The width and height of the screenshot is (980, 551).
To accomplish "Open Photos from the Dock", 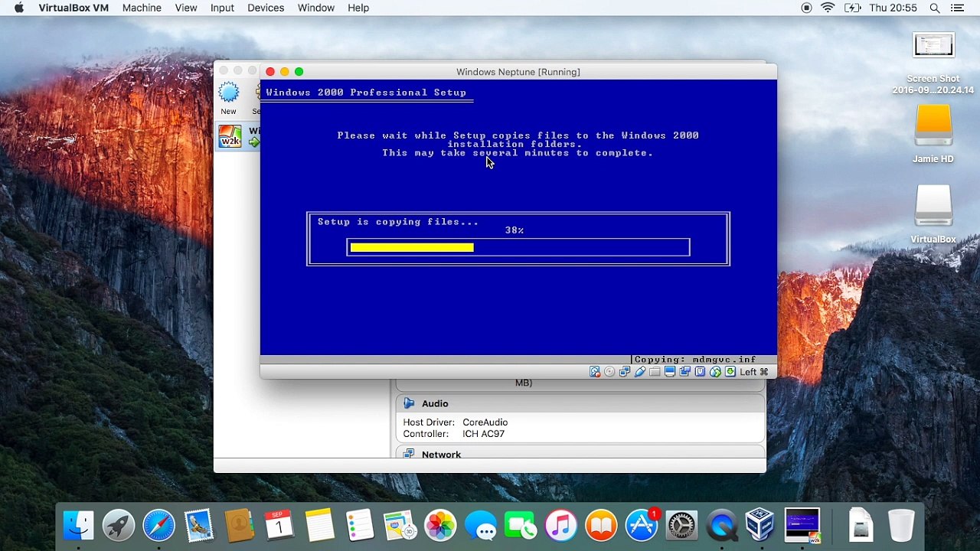I will tap(440, 525).
